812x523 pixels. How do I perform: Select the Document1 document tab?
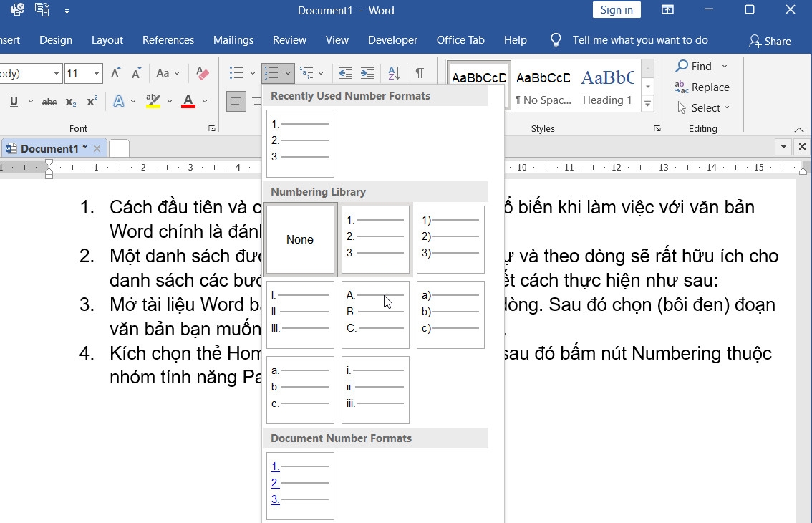(53, 149)
